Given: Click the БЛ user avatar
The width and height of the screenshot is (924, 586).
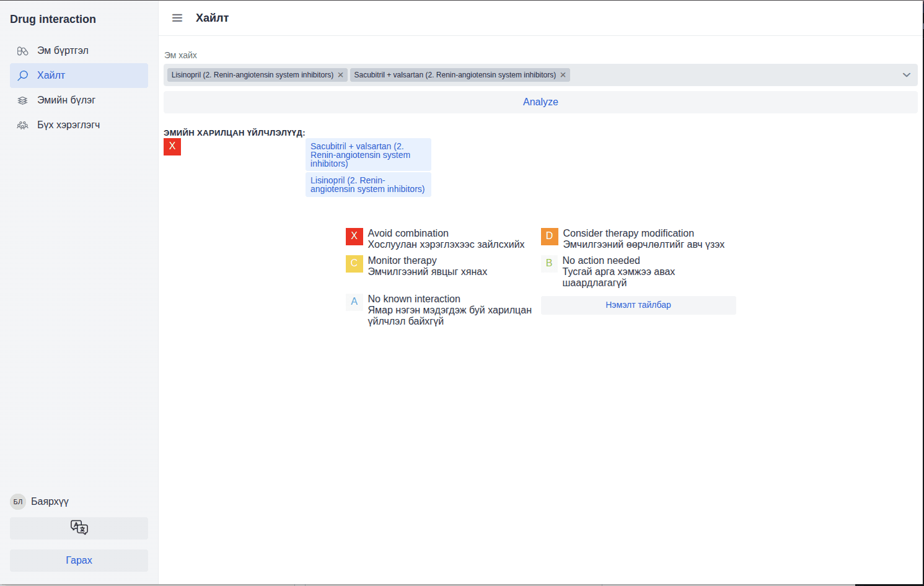Looking at the screenshot, I should click(18, 502).
